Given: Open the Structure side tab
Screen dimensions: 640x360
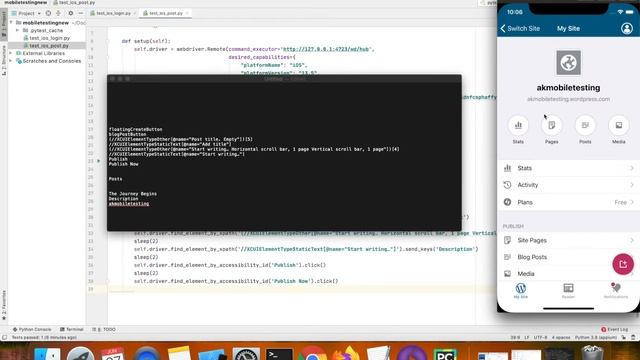Looking at the screenshot, I should 4,60.
